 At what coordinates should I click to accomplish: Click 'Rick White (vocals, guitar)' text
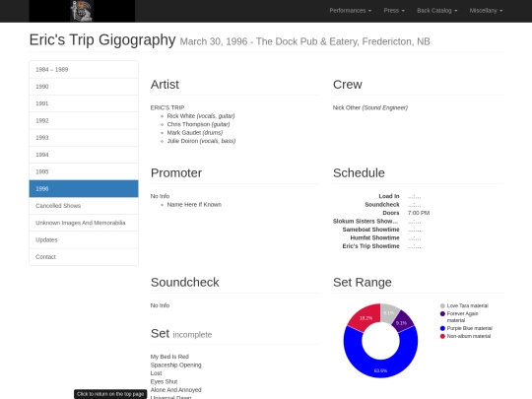coord(201,116)
